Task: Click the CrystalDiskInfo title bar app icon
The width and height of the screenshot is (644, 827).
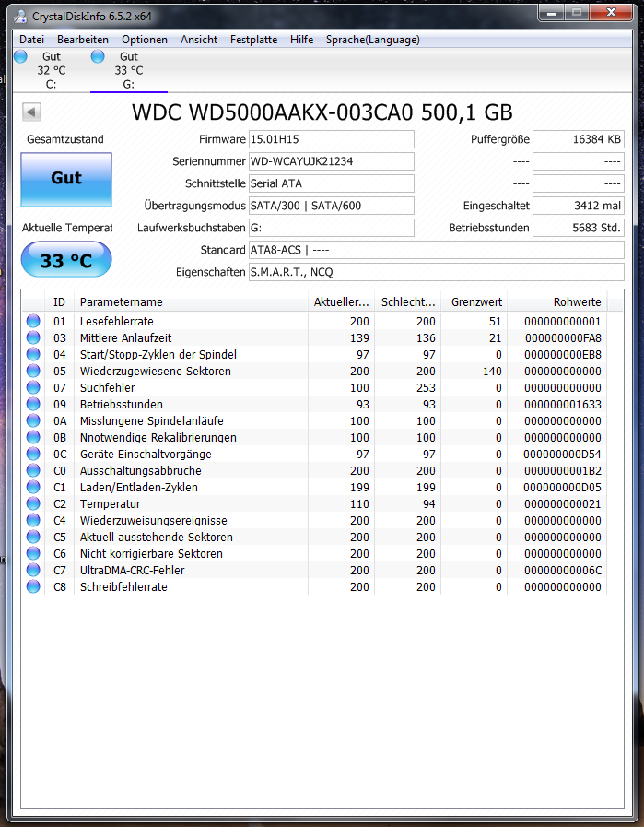Action: click(20, 17)
